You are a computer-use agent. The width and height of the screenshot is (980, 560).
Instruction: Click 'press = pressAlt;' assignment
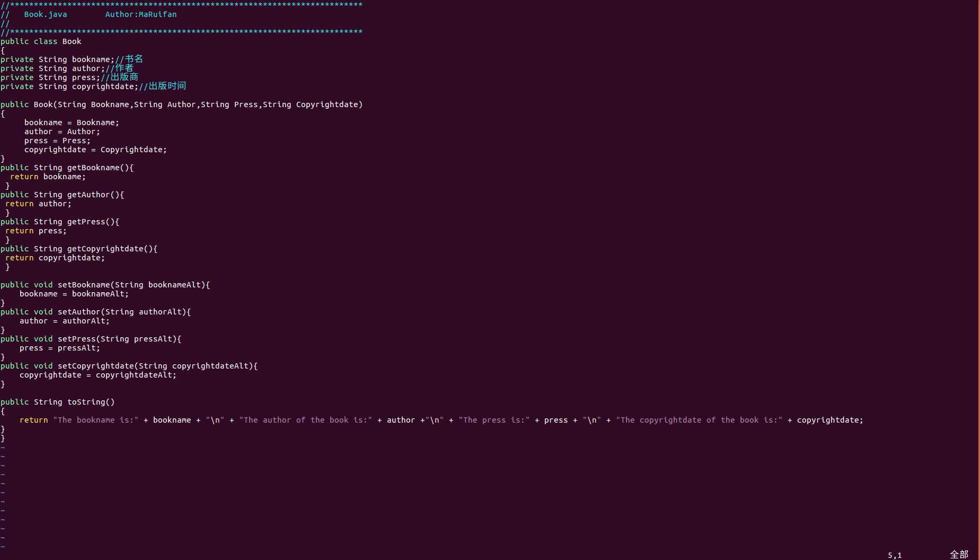point(60,348)
